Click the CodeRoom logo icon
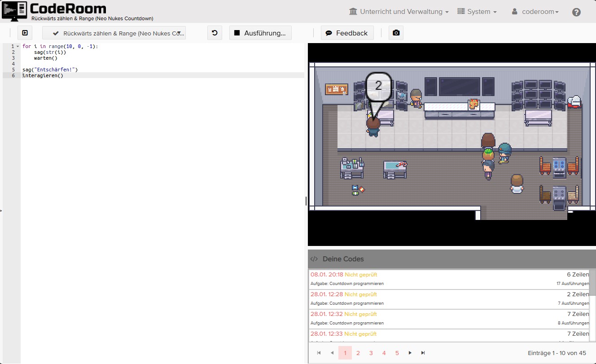 point(14,11)
